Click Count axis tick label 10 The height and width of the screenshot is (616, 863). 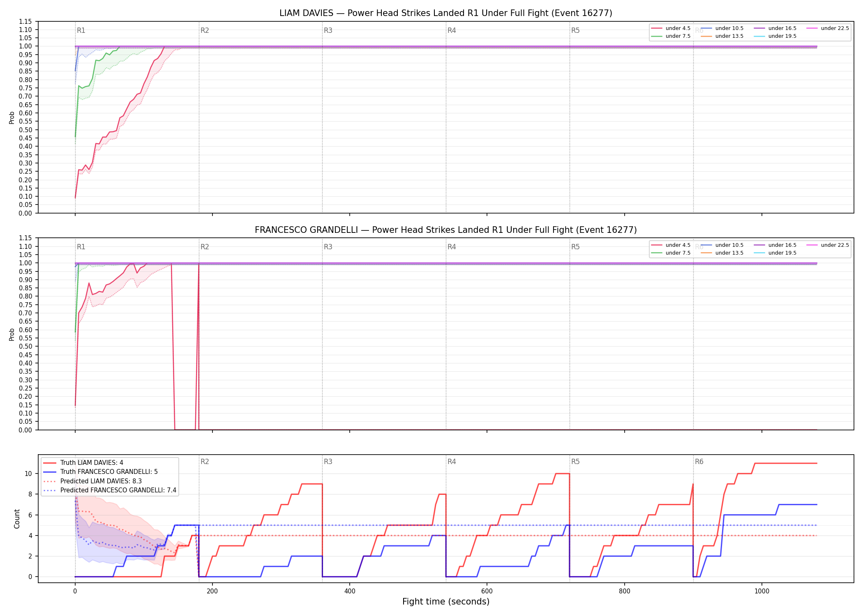[28, 474]
